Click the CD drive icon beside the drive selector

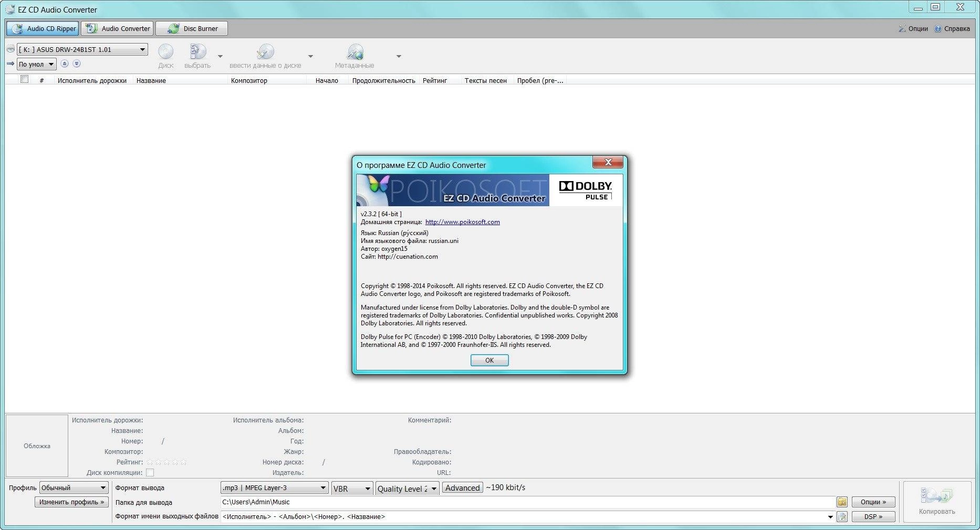pos(11,49)
